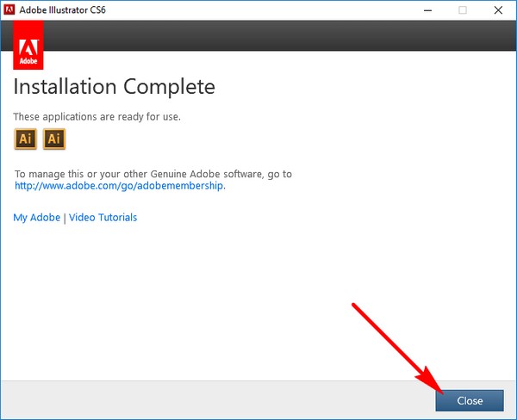Open the My Adobe link
The image size is (517, 420).
click(36, 218)
